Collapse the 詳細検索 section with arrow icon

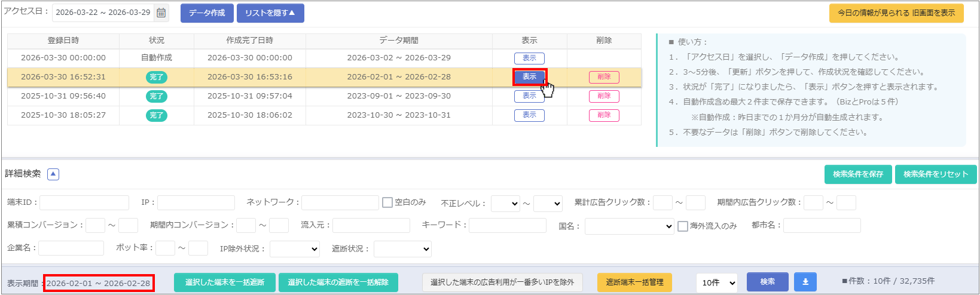click(53, 174)
